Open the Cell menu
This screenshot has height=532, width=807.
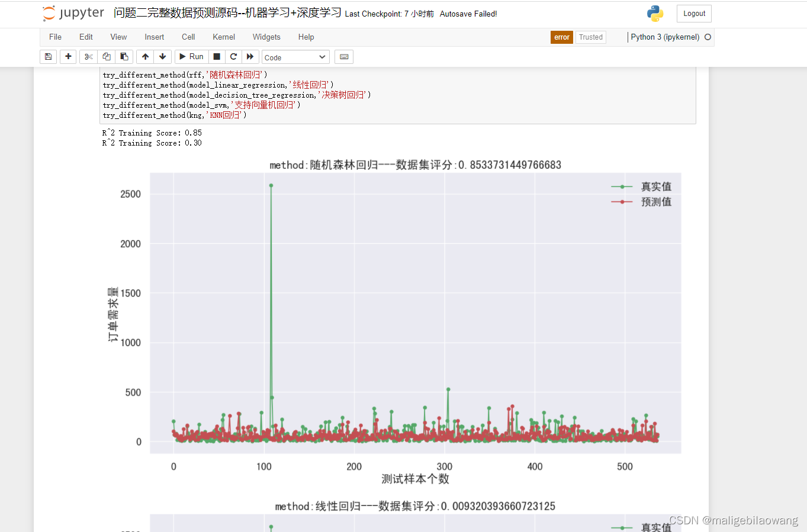(188, 37)
